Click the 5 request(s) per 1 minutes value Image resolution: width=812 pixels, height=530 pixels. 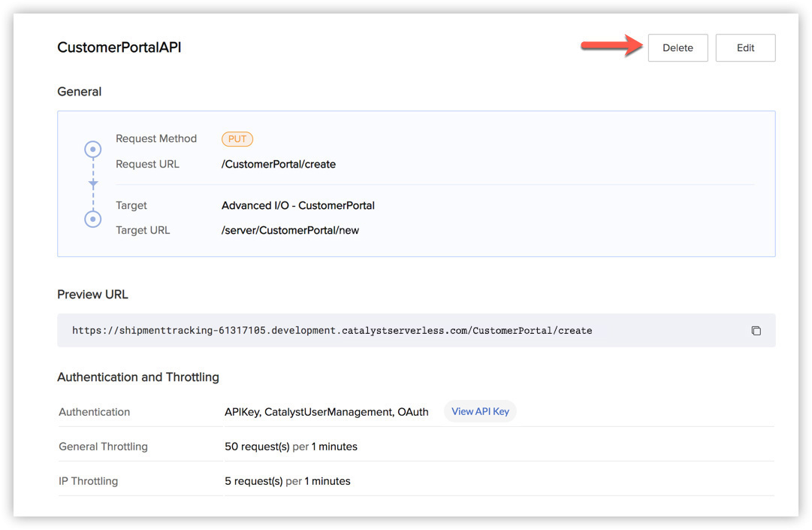[288, 481]
